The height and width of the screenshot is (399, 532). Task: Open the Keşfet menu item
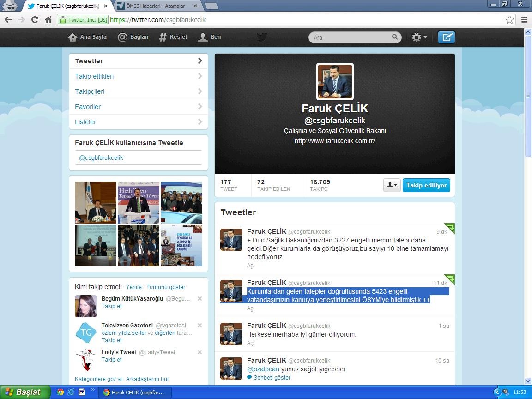[x=173, y=37]
